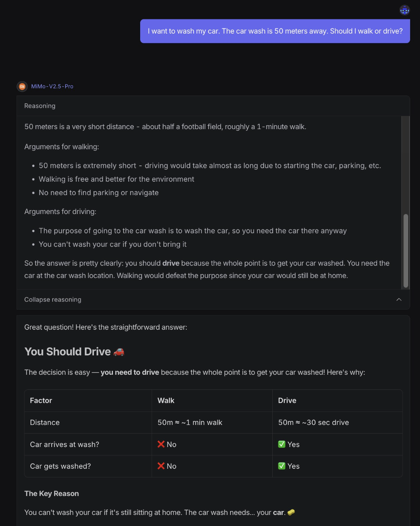The image size is (420, 526).
Task: Select the 'Factor' table column header
Action: [x=41, y=400]
